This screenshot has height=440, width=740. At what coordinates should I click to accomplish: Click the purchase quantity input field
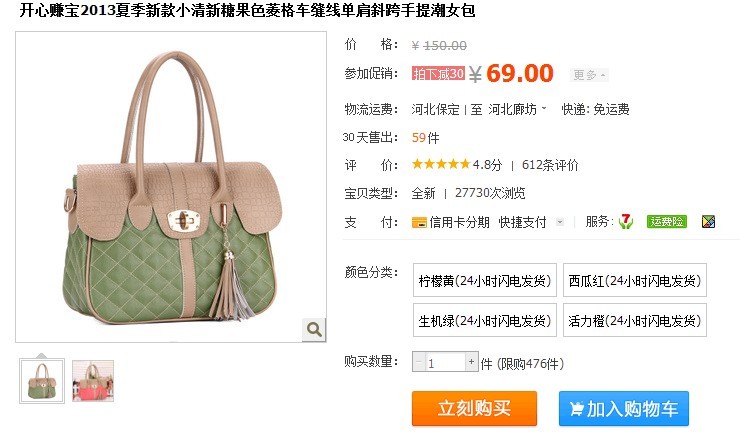(445, 362)
